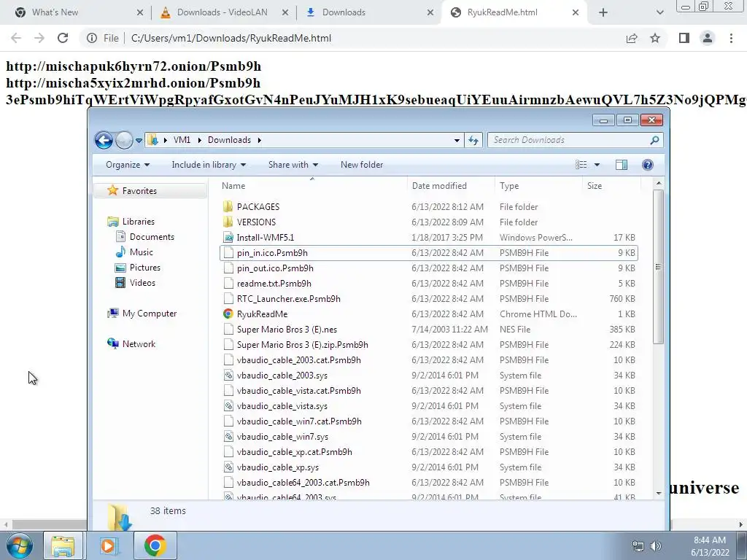Bookmark this page with star icon

click(x=655, y=38)
